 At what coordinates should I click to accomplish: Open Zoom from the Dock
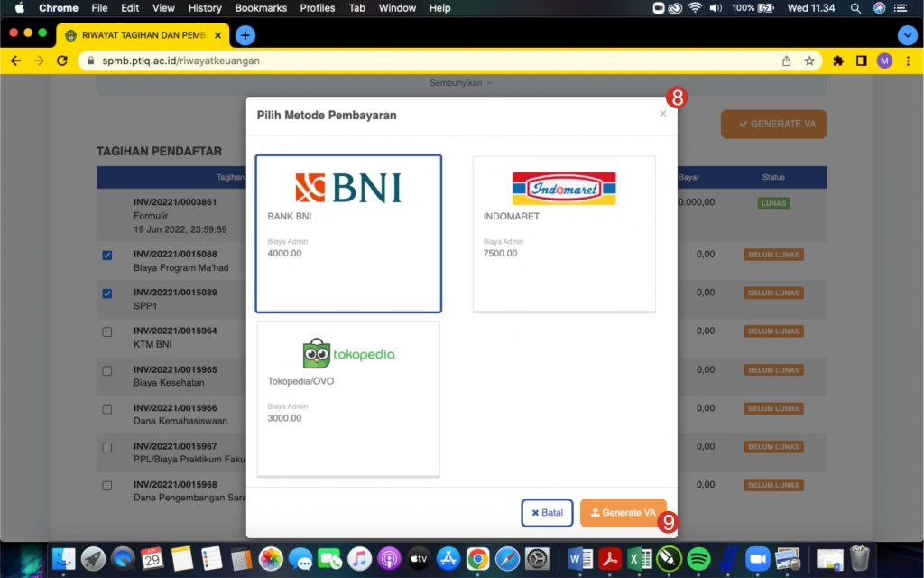758,558
